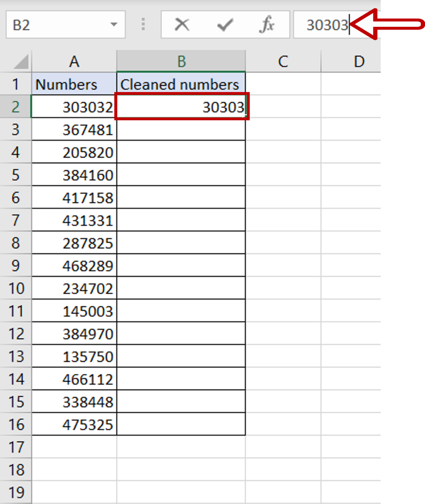
Task: Select cell containing 384970
Action: pyautogui.click(x=74, y=333)
